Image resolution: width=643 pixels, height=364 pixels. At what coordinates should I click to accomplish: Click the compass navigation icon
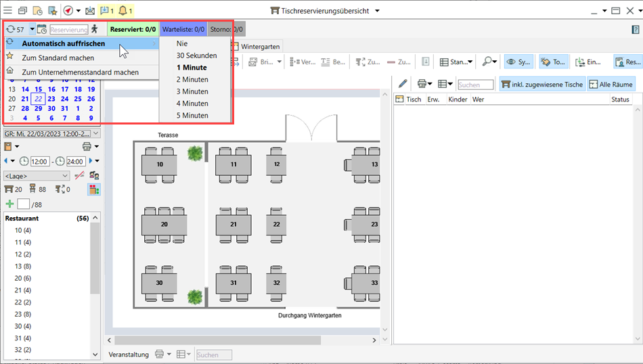(x=68, y=11)
